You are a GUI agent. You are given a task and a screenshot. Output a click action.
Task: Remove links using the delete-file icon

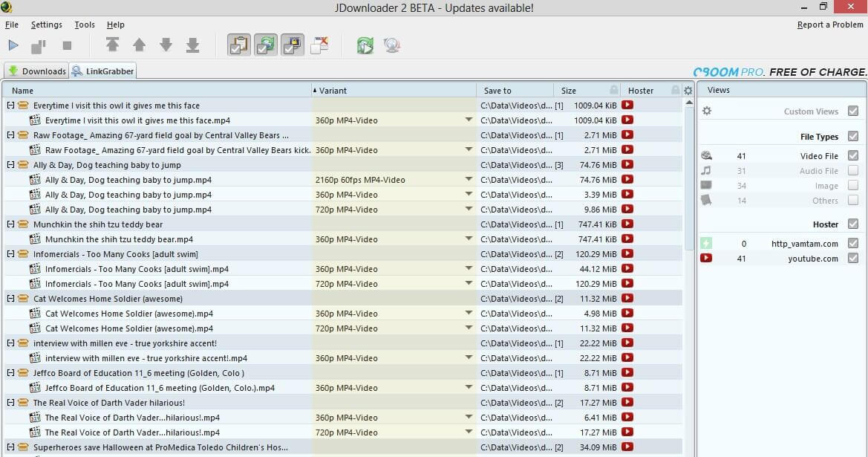pyautogui.click(x=319, y=45)
